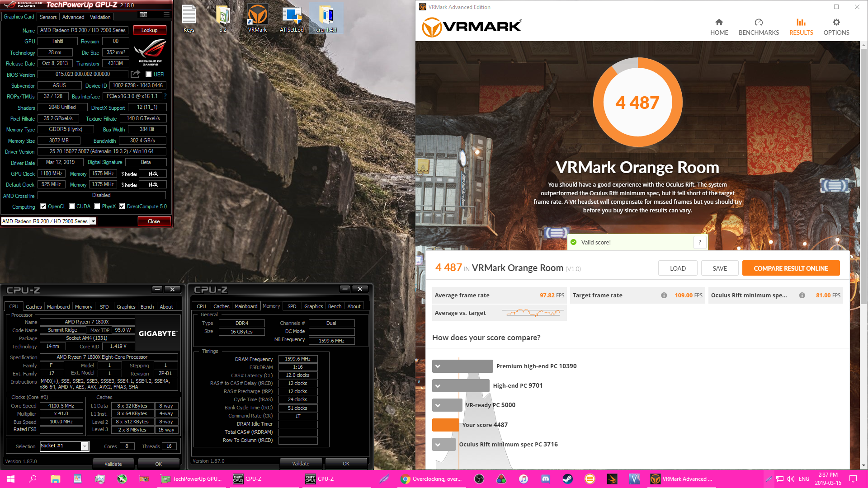Open Mainboard tab in right CPU-Z window
This screenshot has height=488, width=868.
point(246,306)
